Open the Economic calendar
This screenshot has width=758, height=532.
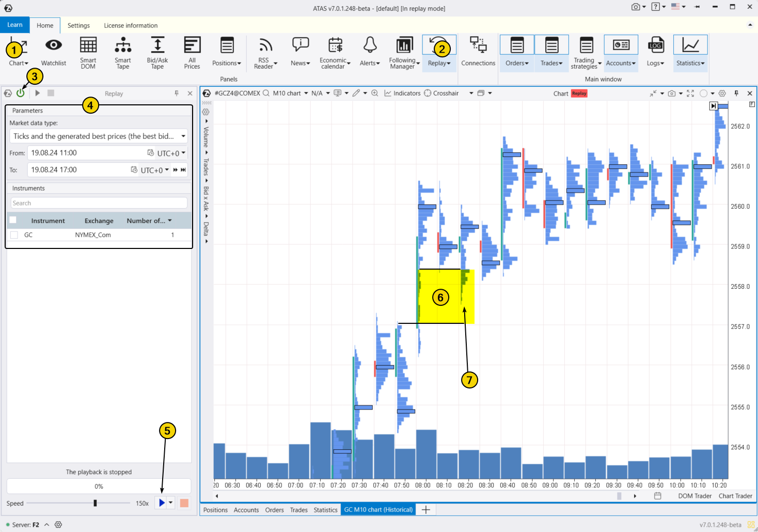335,52
